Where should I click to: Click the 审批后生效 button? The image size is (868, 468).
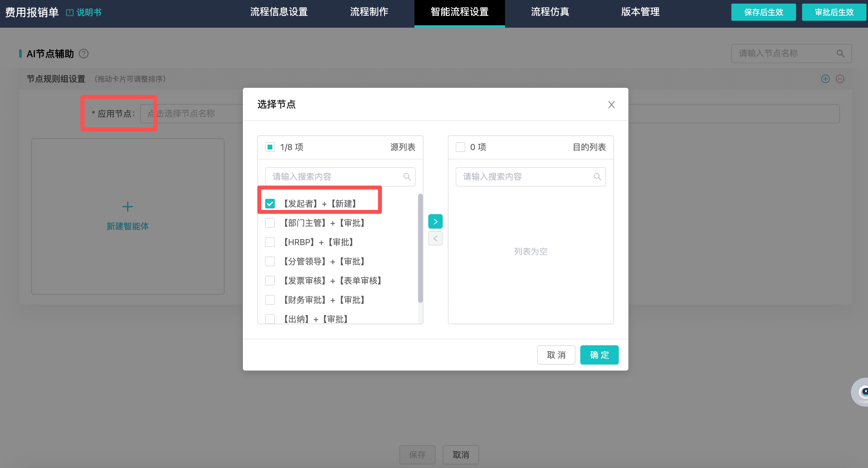(x=834, y=12)
